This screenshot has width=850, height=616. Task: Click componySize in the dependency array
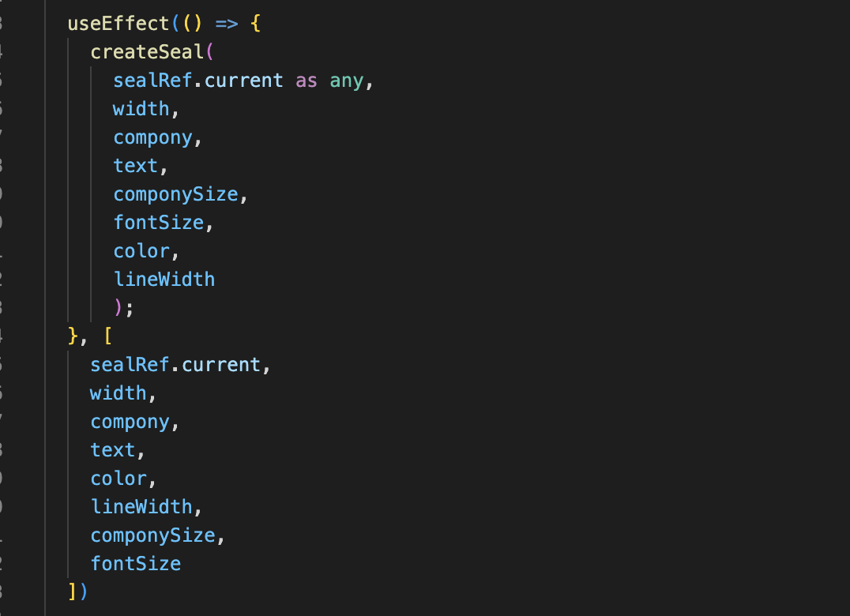[153, 535]
